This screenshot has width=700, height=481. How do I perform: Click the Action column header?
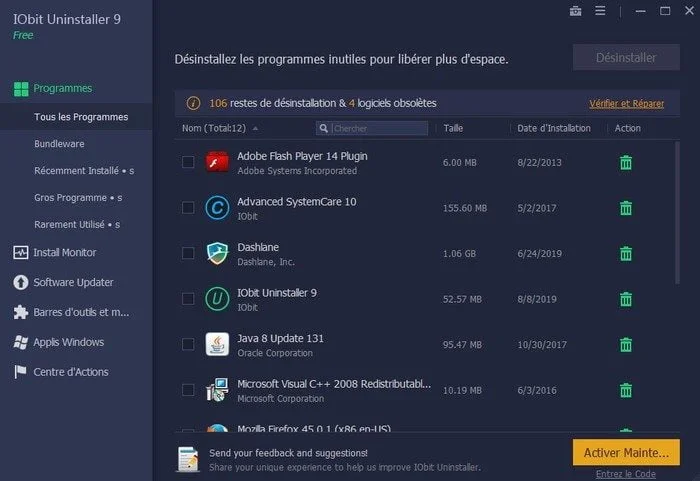click(627, 129)
